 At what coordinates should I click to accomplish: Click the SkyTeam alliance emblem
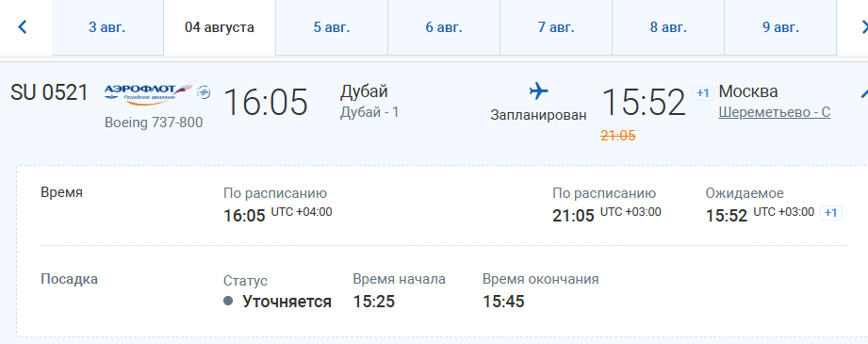point(205,92)
